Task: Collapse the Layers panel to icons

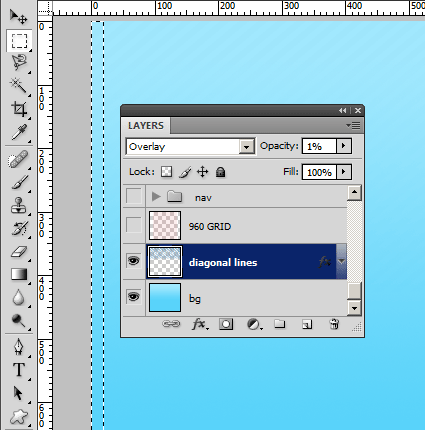Action: pos(342,111)
